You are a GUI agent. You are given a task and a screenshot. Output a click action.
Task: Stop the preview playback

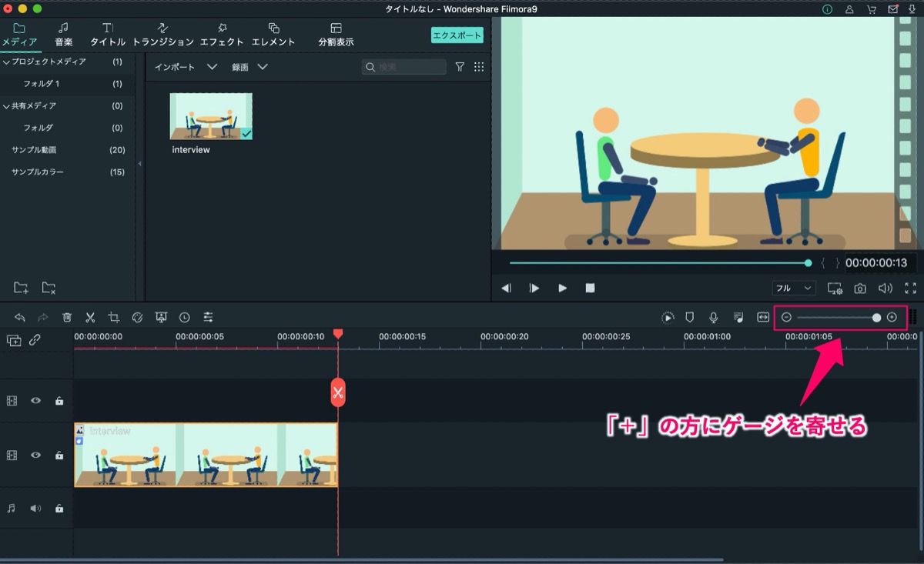590,288
